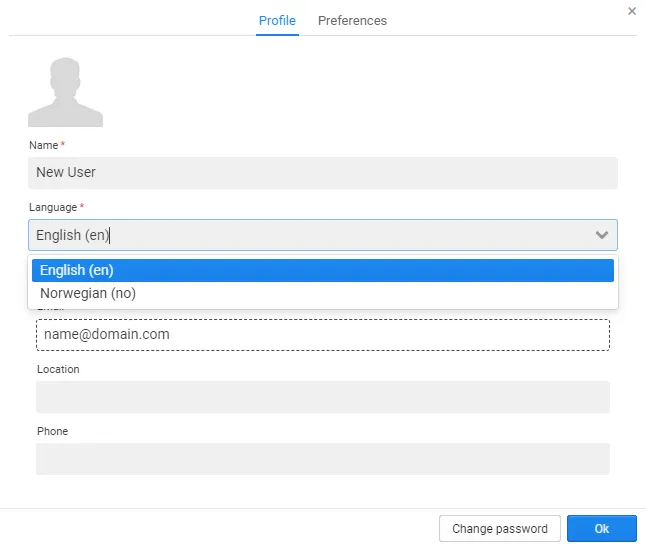Click the Phone field label
Screen dimensions: 646x545
point(52,431)
